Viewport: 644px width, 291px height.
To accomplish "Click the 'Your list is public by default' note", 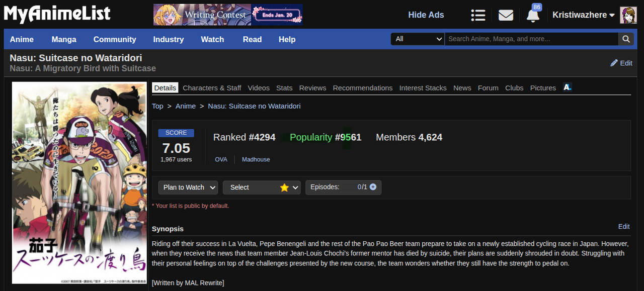I will click(x=190, y=206).
